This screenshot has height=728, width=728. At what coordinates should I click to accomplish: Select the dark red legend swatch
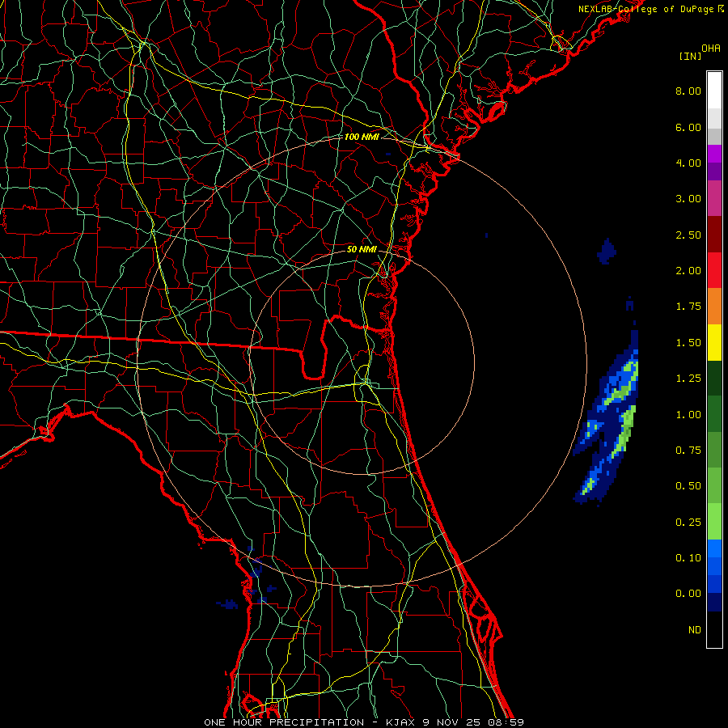point(714,235)
